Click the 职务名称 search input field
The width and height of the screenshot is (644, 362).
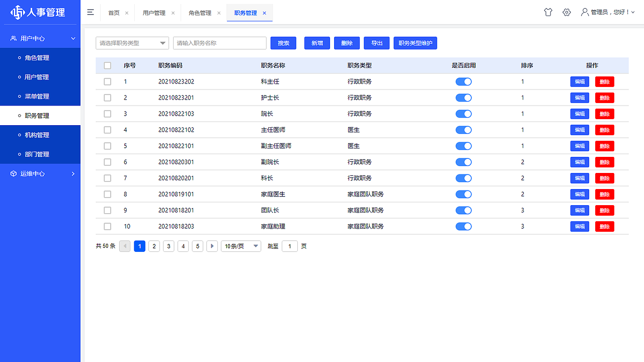219,43
